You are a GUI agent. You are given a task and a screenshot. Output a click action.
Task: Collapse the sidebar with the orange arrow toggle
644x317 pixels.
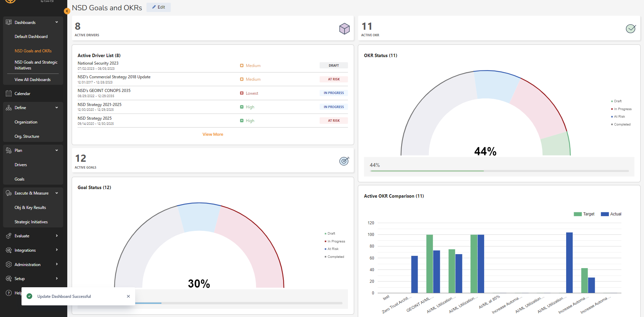pyautogui.click(x=67, y=11)
